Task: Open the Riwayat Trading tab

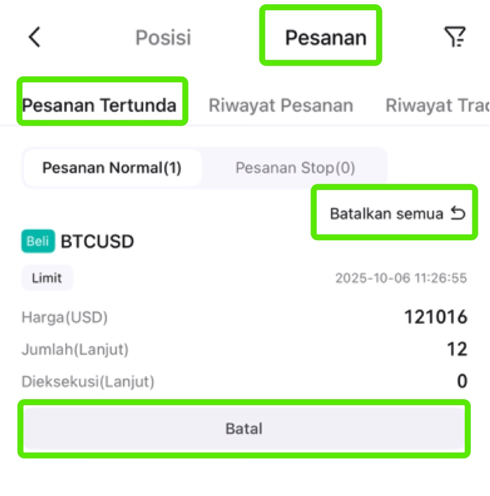Action: pyautogui.click(x=437, y=106)
